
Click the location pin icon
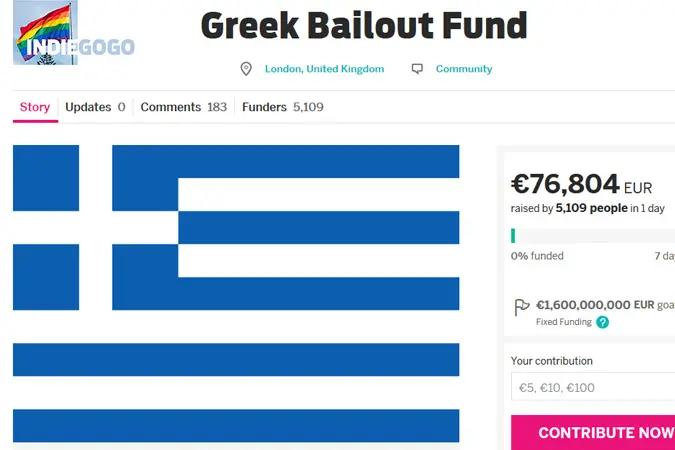[x=246, y=69]
